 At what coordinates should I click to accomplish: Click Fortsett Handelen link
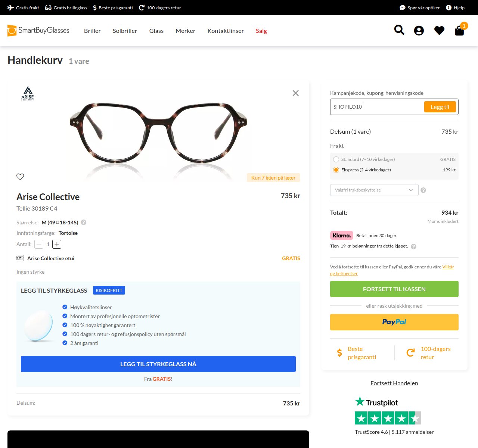[x=394, y=383]
